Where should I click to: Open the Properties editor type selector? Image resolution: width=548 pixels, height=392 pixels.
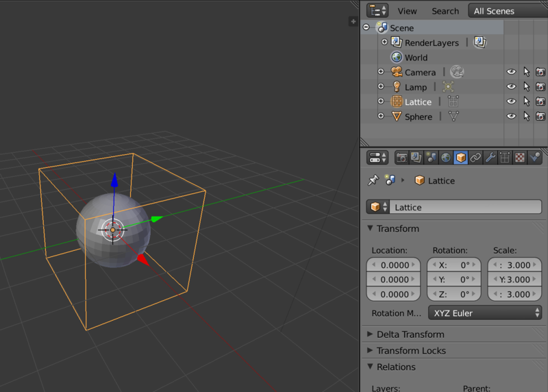click(x=377, y=158)
